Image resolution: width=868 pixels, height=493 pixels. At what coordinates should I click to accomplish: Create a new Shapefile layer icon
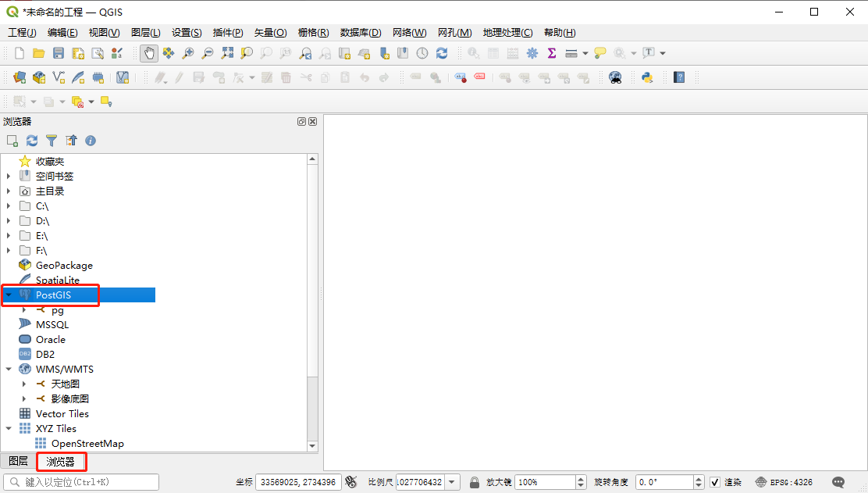point(59,77)
